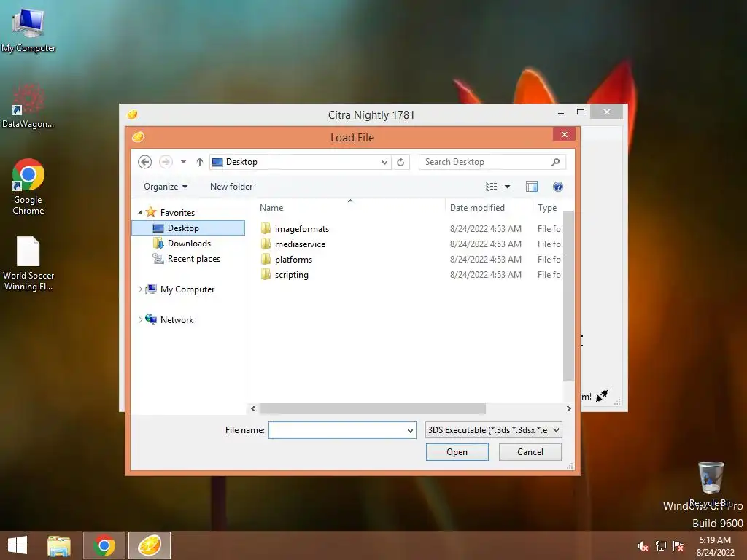Screen dimensions: 747x560
Task: Open recent locations dropdown arrow
Action: 183,162
